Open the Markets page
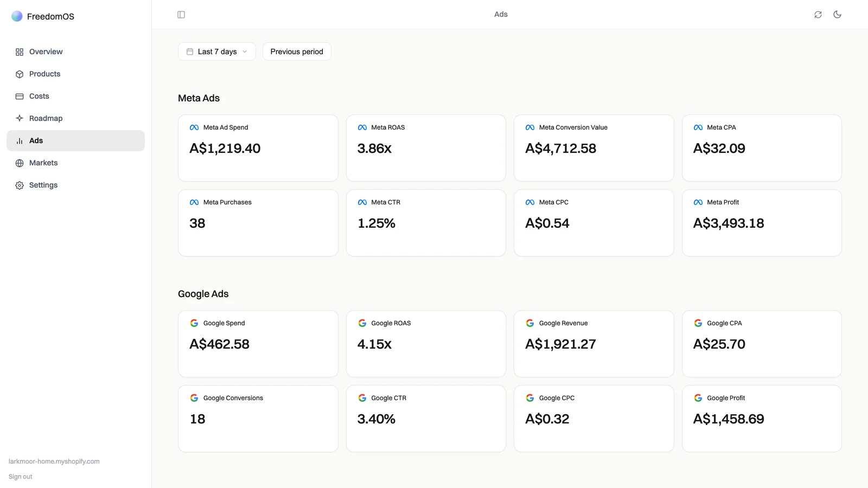Viewport: 868px width, 488px height. point(75,163)
